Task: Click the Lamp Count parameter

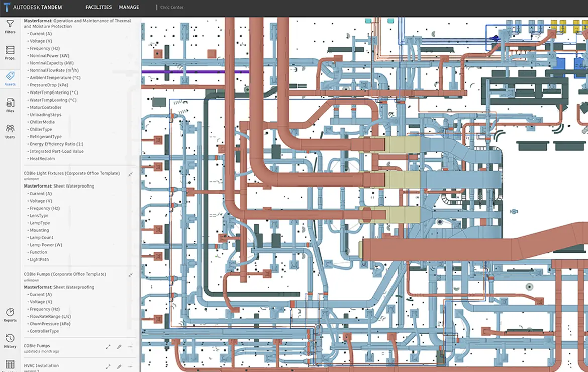Action: pos(42,237)
